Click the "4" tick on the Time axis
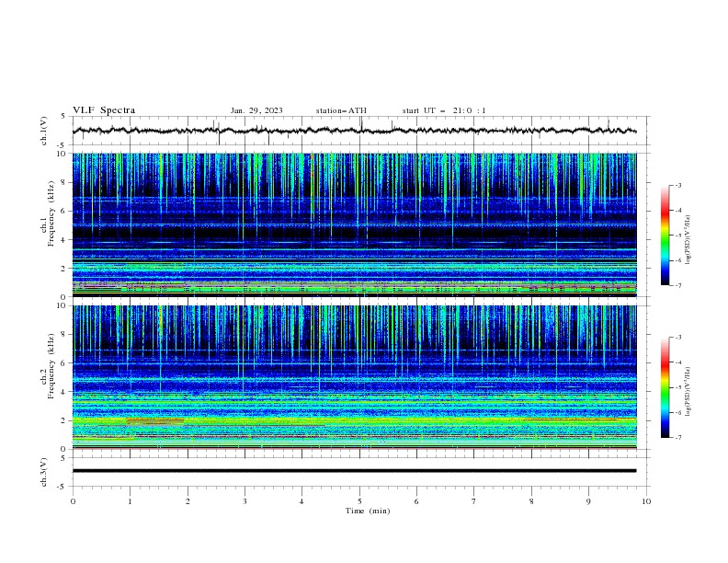Screen dimensions: 728x563 point(301,501)
